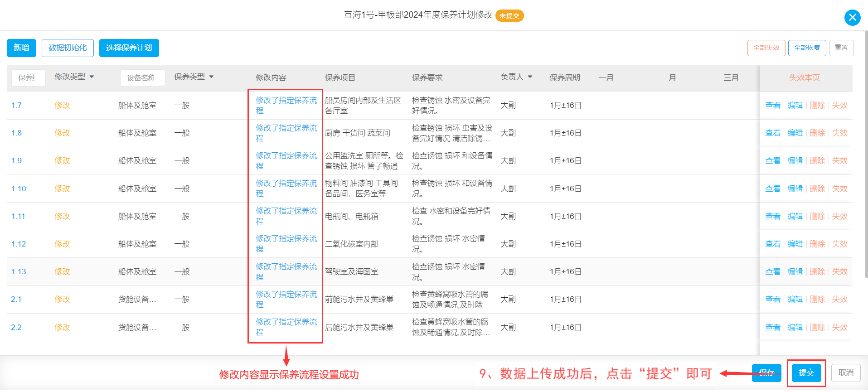Select 厨房 干货间 蔬菜间 cell
The width and height of the screenshot is (868, 392).
(x=358, y=133)
